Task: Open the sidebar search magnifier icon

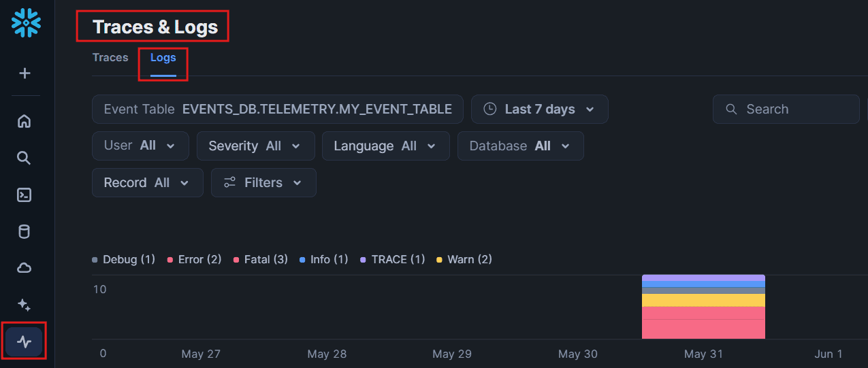Action: click(25, 158)
